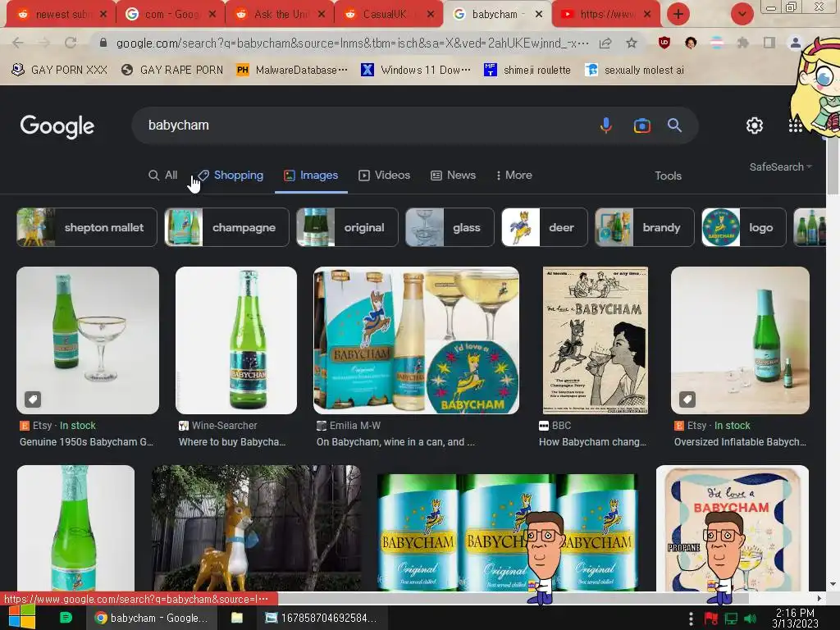Click the red flag notification tray icon
The image size is (840, 630).
point(711,619)
